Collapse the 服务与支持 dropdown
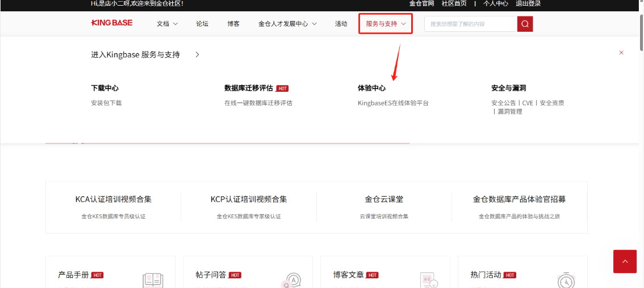Viewport: 644px width, 288px height. pos(386,24)
